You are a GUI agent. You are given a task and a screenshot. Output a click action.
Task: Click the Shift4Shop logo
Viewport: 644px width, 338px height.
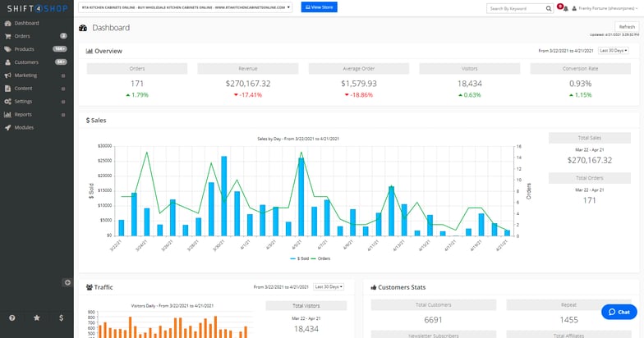click(x=37, y=8)
